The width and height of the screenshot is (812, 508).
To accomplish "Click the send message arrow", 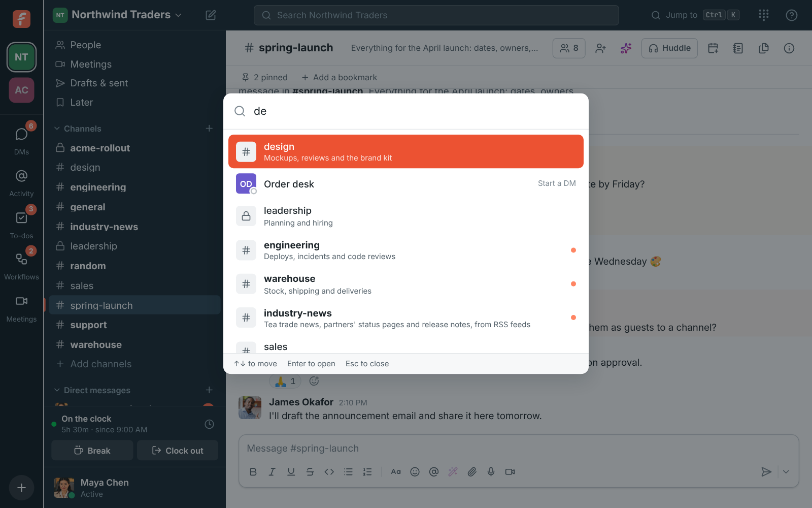I will click(x=766, y=472).
